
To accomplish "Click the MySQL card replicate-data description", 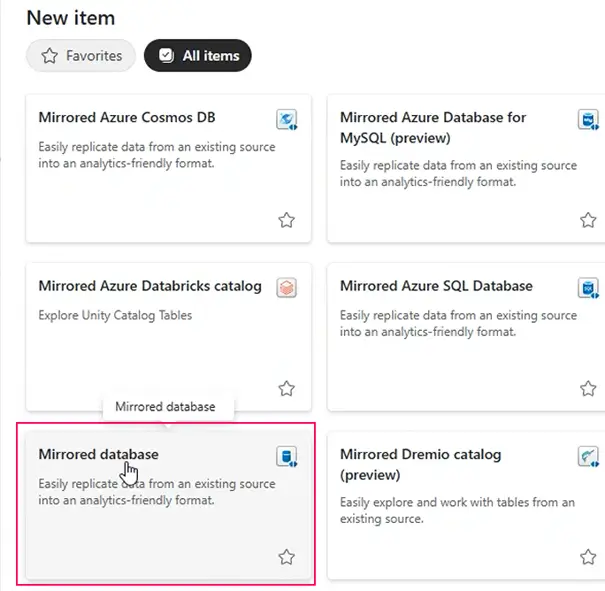I will pyautogui.click(x=458, y=174).
